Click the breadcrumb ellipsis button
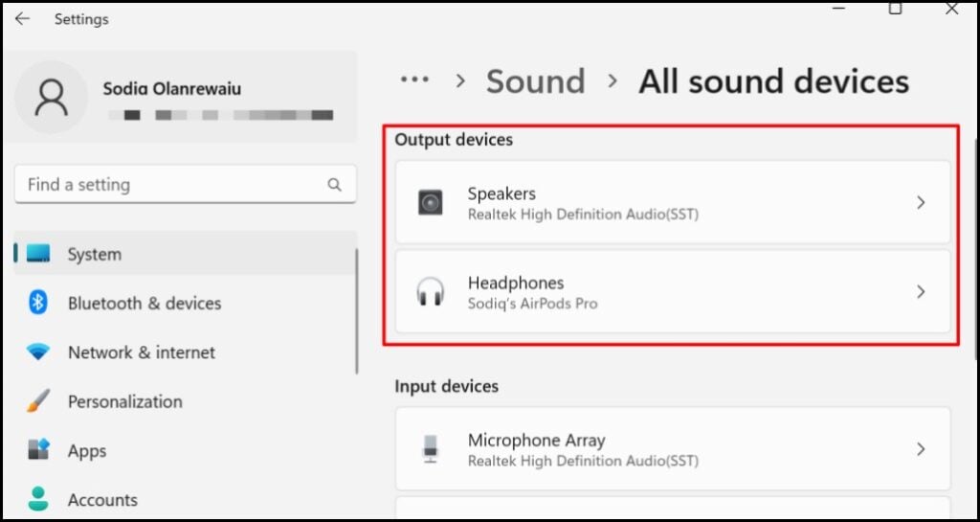Screen dimensions: 980x522 [x=415, y=81]
